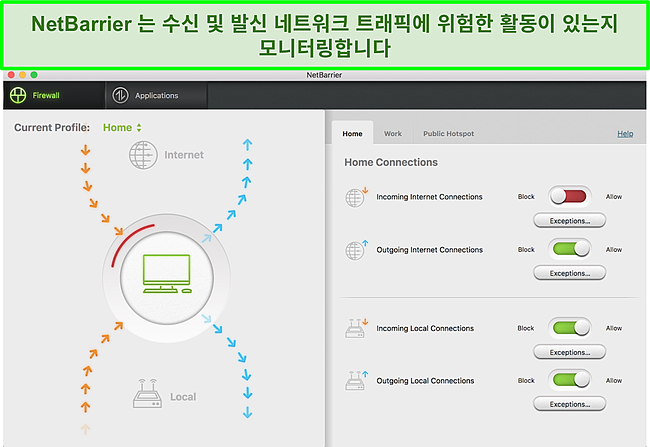Click the Outgoing Local Connections router icon
The height and width of the screenshot is (447, 650).
coord(356,380)
